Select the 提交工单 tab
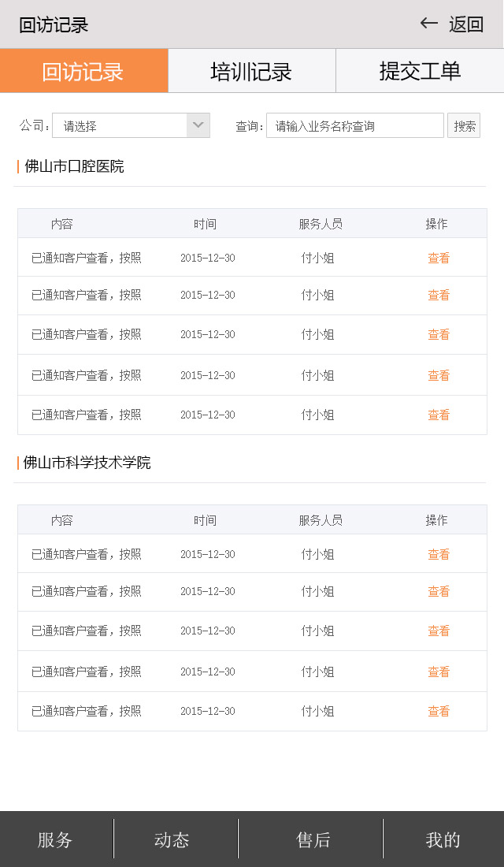Viewport: 504px width, 867px height. (420, 71)
